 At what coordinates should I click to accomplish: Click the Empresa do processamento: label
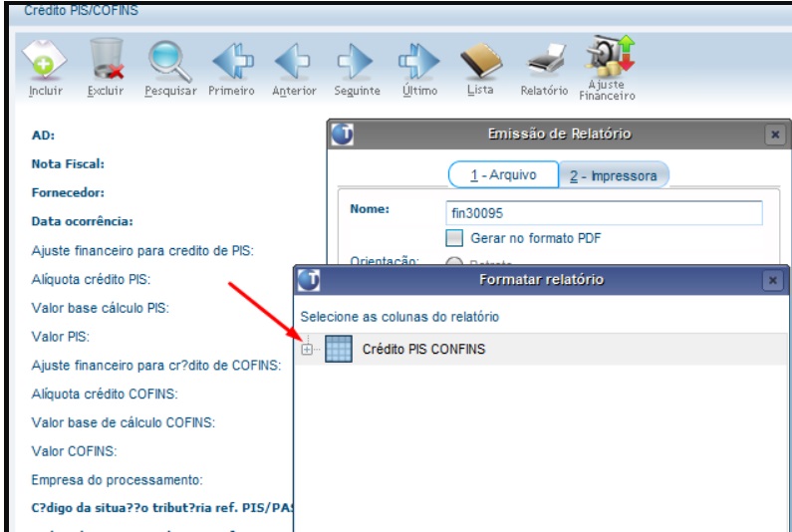tap(117, 479)
